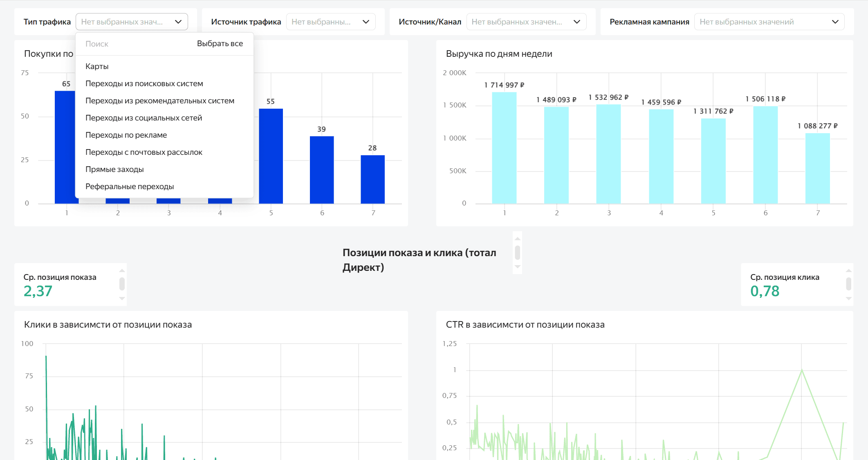
Task: Choose Переходы из поисковых систем
Action: click(x=144, y=83)
